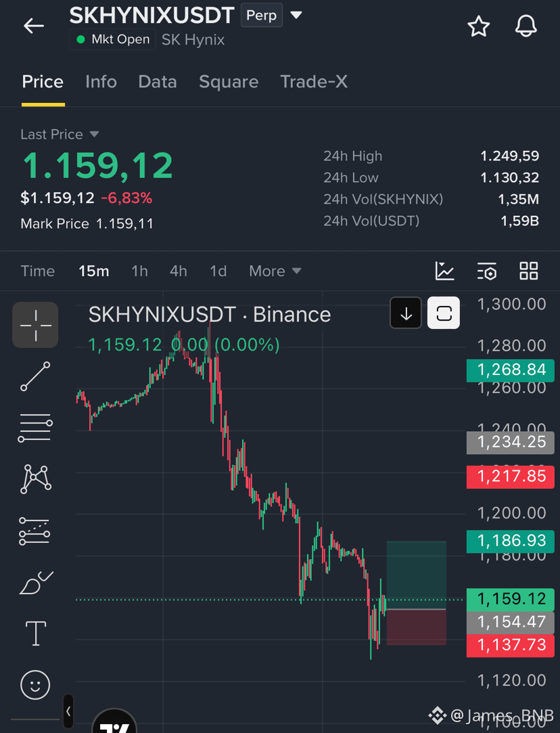Select the crosshair cursor tool
The image size is (560, 733).
click(x=35, y=325)
